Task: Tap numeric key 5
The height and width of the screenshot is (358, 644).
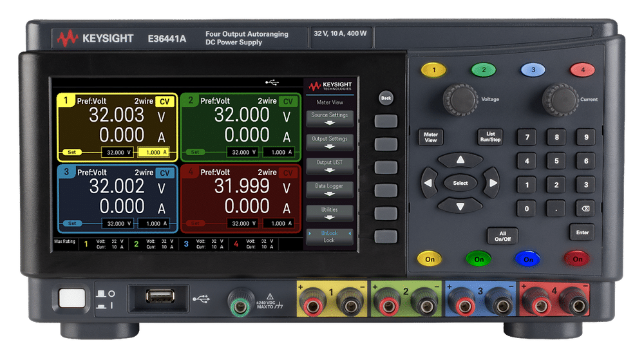Action: [x=556, y=161]
